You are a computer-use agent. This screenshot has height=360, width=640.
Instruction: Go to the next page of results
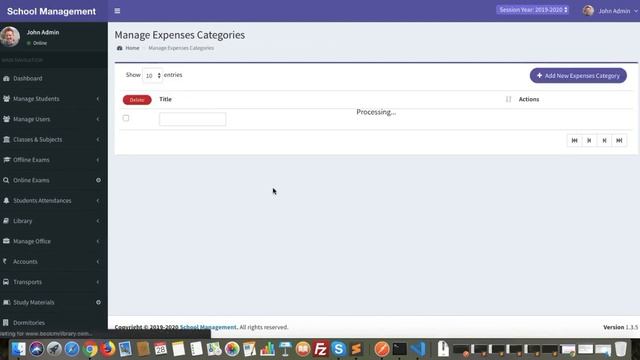[604, 140]
